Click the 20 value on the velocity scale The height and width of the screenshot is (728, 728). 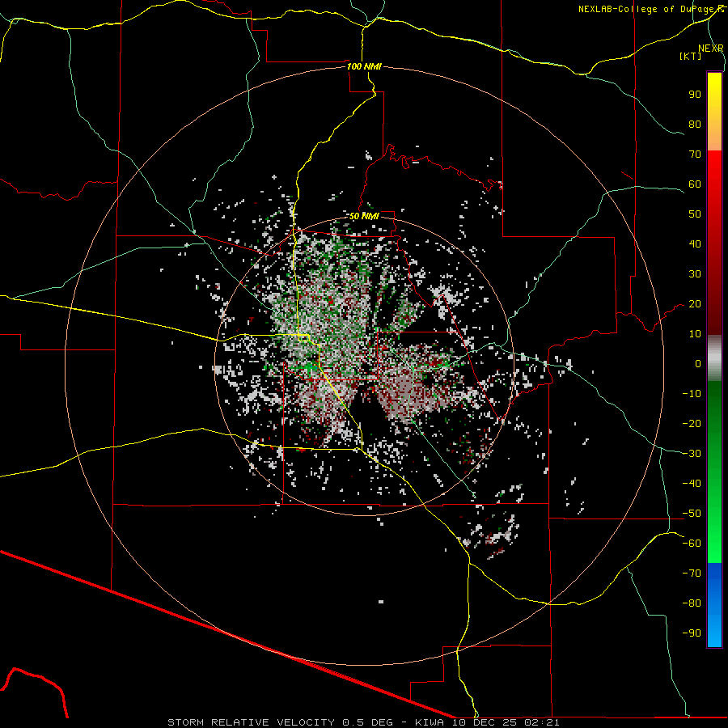[x=695, y=303]
